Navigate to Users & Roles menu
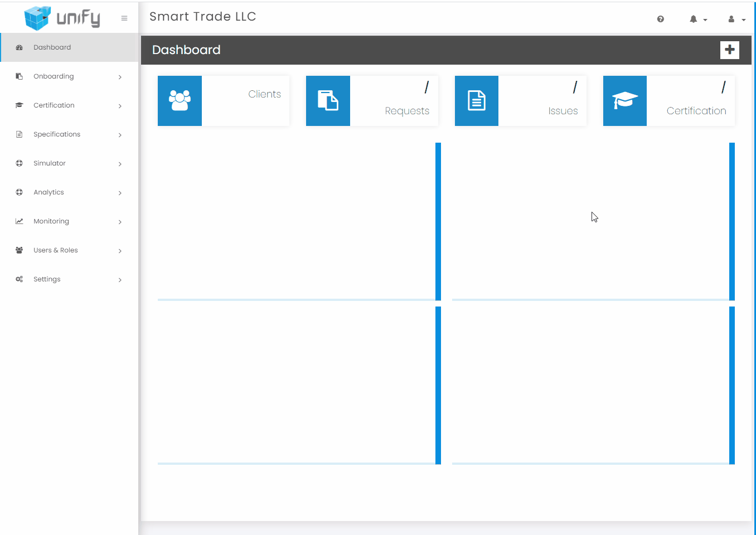Screen dimensions: 756x535 click(x=56, y=250)
